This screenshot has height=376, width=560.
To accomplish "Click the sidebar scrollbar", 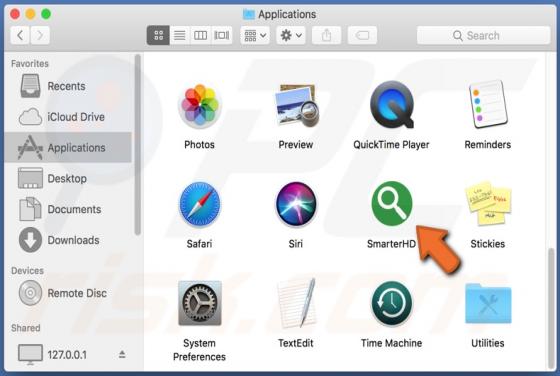I will click(x=138, y=145).
